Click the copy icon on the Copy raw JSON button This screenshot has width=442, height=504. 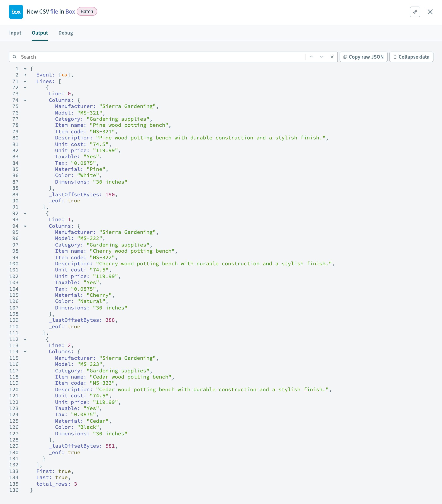346,57
